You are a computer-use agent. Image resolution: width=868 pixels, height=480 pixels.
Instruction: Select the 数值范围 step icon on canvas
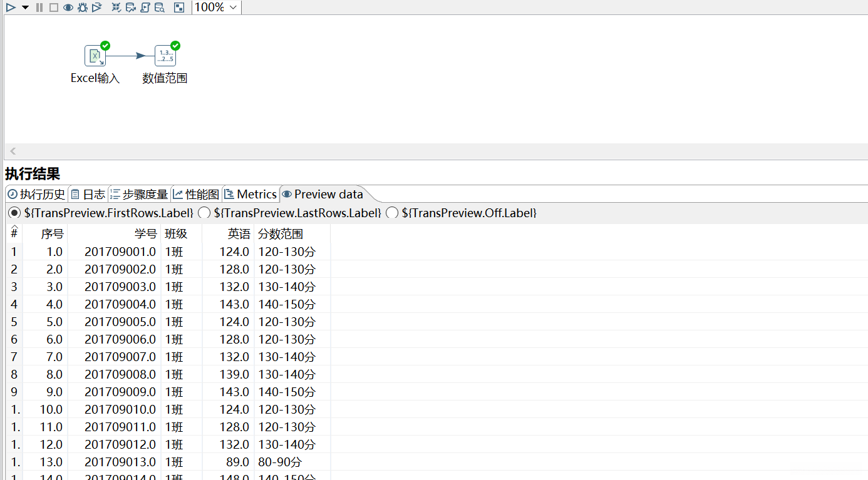[x=165, y=56]
